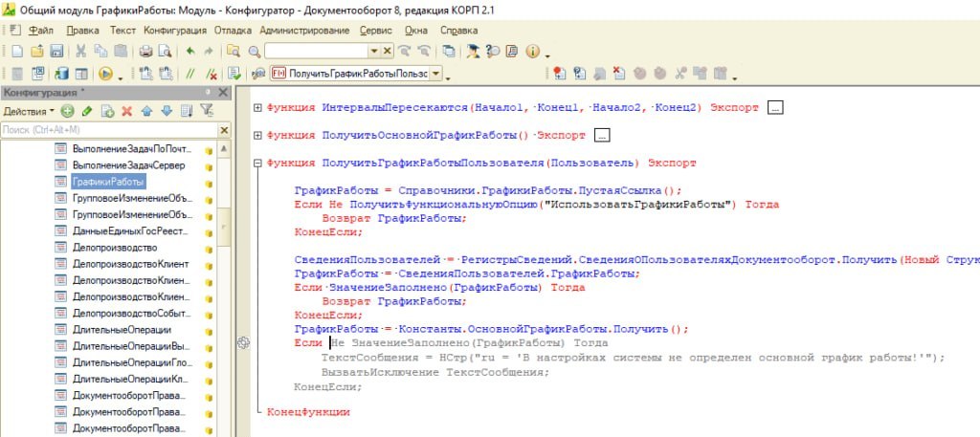Edit object with the green pencil icon
The height and width of the screenshot is (437, 980).
[x=87, y=111]
